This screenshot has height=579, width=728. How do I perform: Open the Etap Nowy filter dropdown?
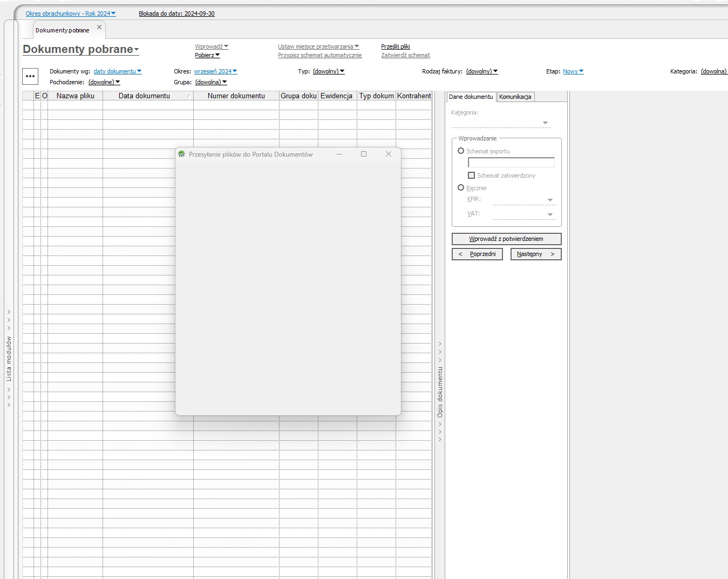tap(573, 71)
